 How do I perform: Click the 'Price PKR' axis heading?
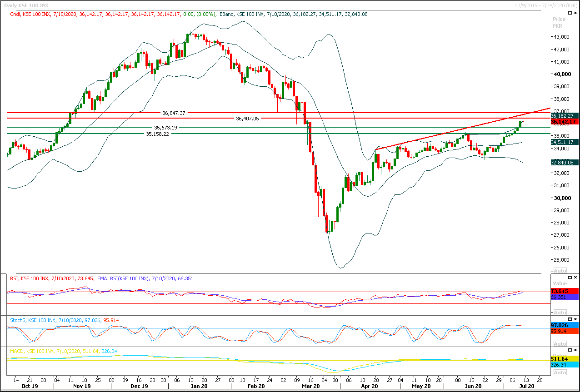click(x=559, y=22)
